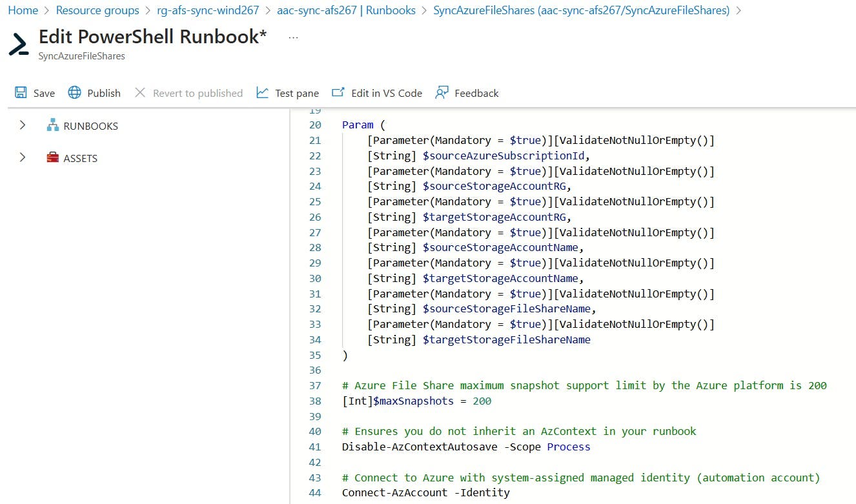856x504 pixels.
Task: Click Revert to published label
Action: 198,93
